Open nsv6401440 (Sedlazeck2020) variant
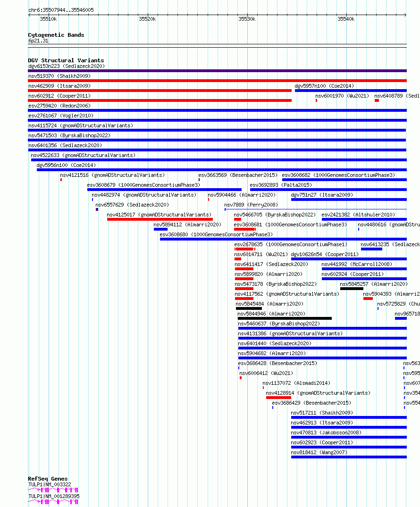 point(275,343)
